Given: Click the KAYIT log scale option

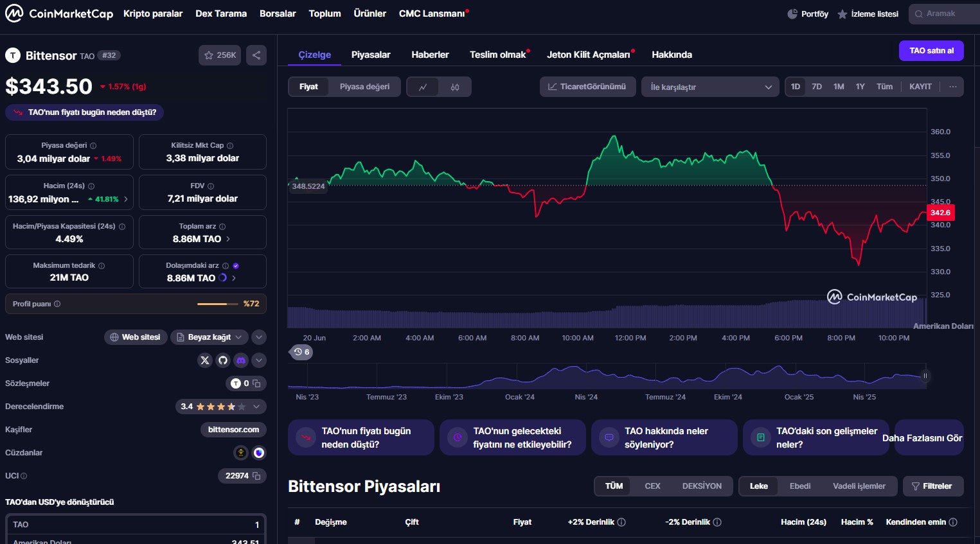Looking at the screenshot, I should click(x=920, y=87).
